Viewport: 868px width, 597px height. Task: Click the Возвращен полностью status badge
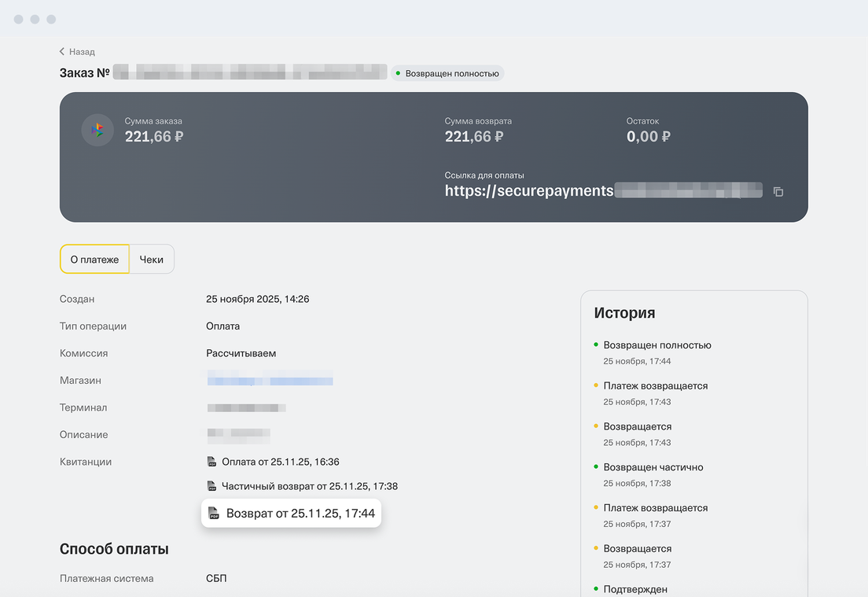click(447, 73)
